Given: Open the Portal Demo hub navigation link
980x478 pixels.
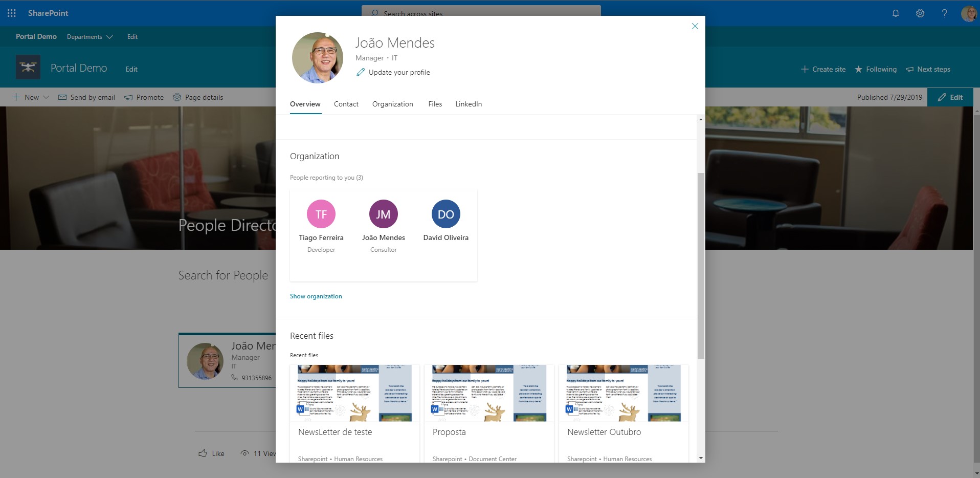Looking at the screenshot, I should pos(36,36).
